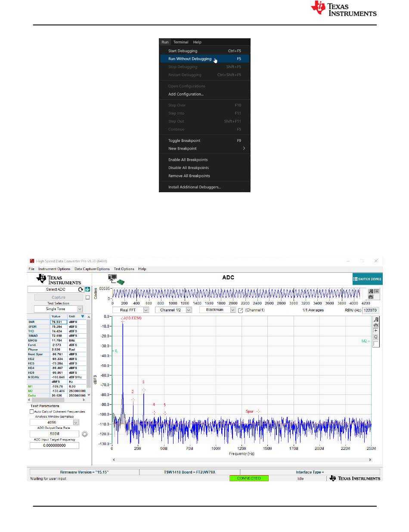
Task: Select Toggle Breakpoint in the Run menu
Action: click(205, 141)
